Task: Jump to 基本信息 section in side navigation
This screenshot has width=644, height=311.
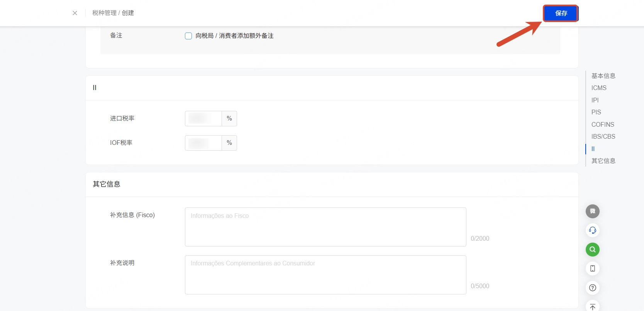Action: click(603, 76)
